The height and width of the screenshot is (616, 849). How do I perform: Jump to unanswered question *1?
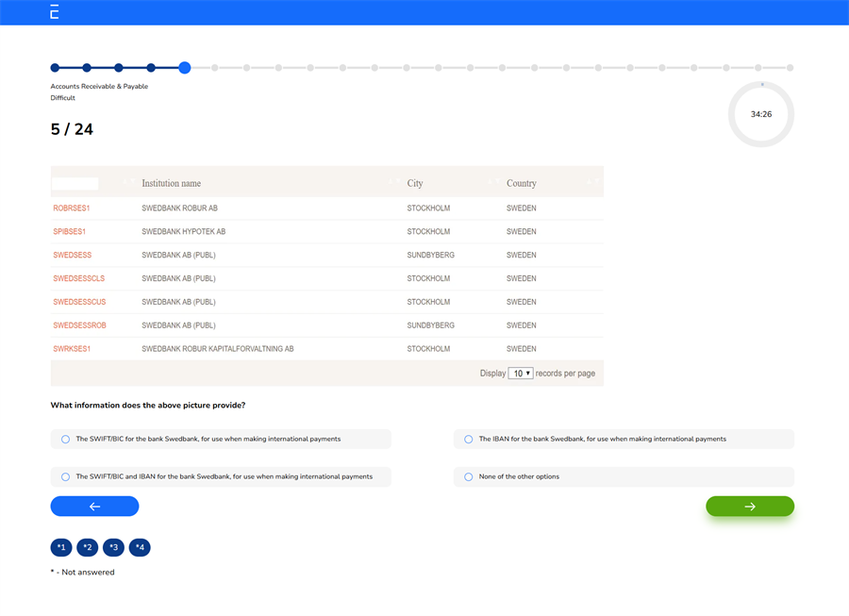60,547
